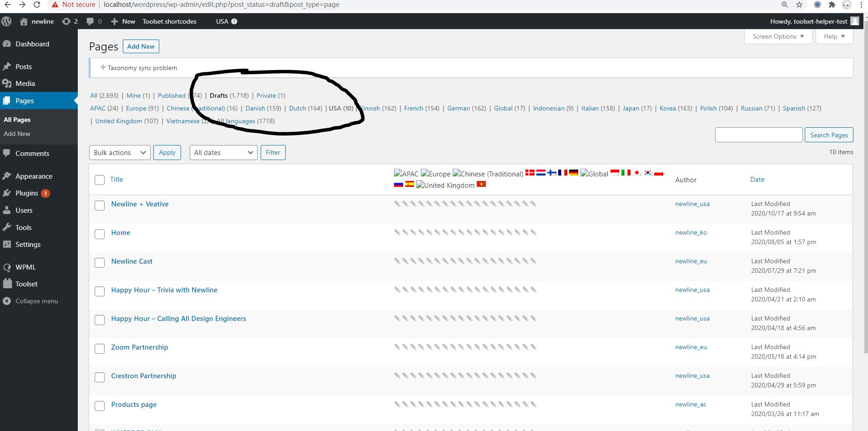The height and width of the screenshot is (431, 868).
Task: Open the Crestron Partnership page link
Action: click(x=143, y=376)
